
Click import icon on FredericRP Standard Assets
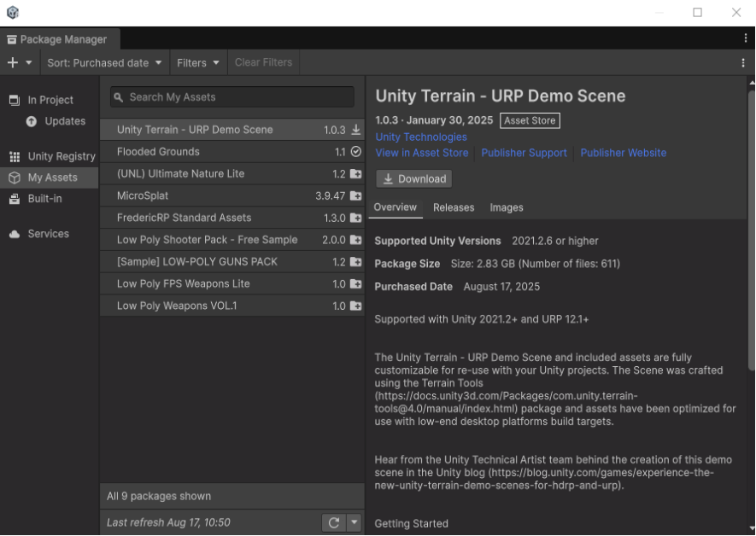point(355,218)
